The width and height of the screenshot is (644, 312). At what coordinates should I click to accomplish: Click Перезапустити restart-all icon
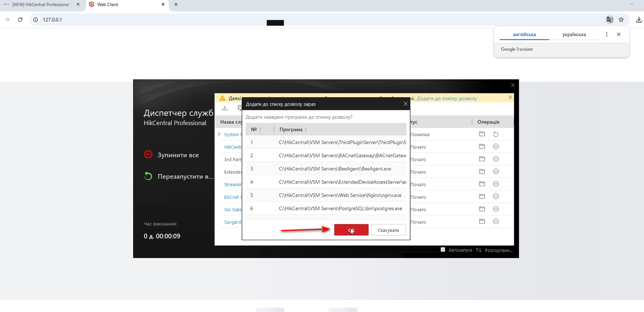tap(148, 176)
